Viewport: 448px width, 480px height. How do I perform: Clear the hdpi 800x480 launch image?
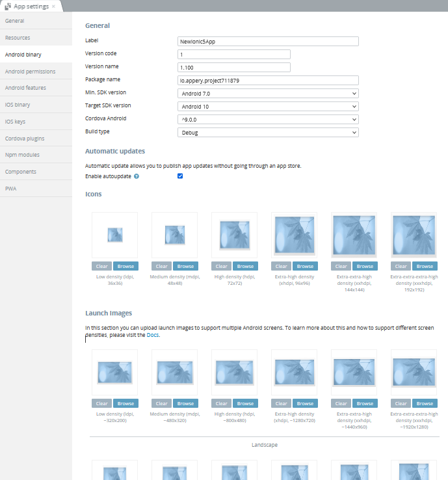click(222, 403)
